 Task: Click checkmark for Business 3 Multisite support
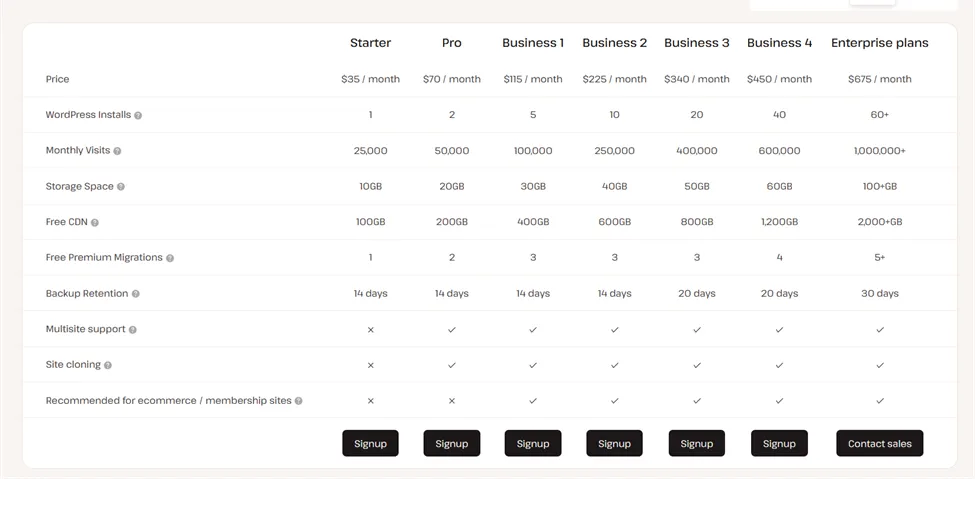pyautogui.click(x=697, y=330)
